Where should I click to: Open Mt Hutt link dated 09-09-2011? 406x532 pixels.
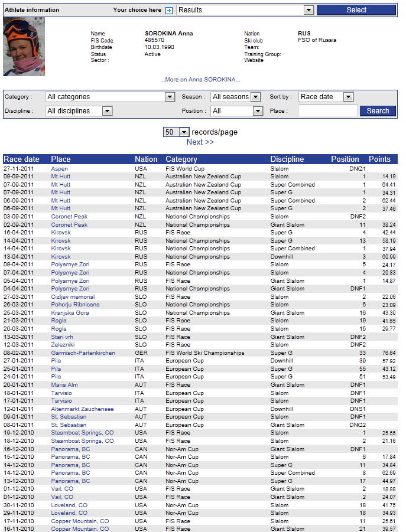(61, 177)
